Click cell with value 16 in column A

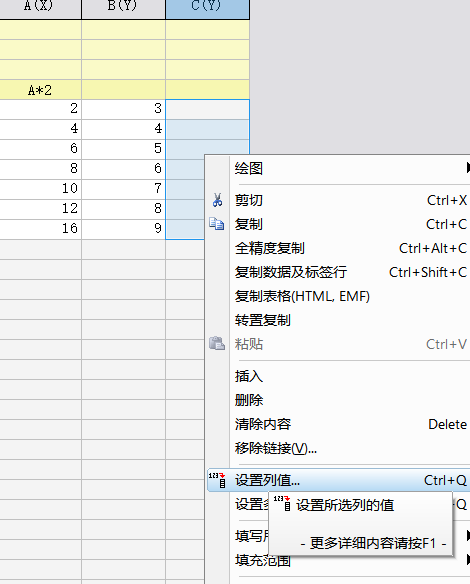40,228
